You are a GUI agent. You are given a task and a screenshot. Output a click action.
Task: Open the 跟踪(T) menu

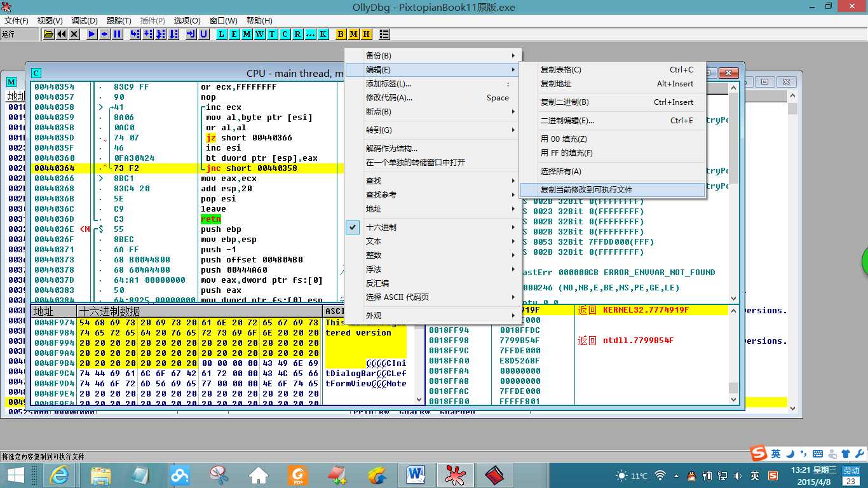point(119,21)
